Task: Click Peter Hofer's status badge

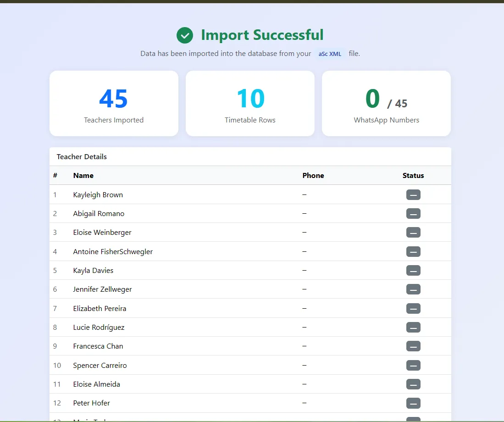Action: pyautogui.click(x=413, y=403)
